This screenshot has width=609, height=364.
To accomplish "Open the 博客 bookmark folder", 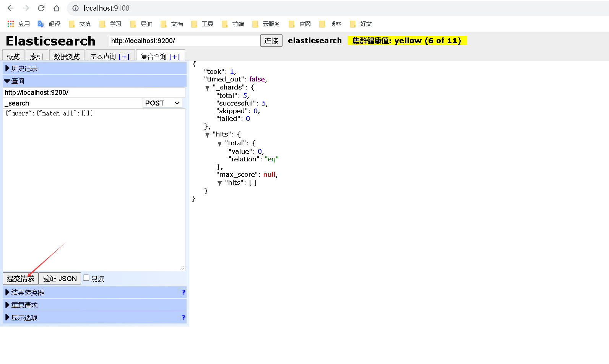I will pyautogui.click(x=330, y=24).
